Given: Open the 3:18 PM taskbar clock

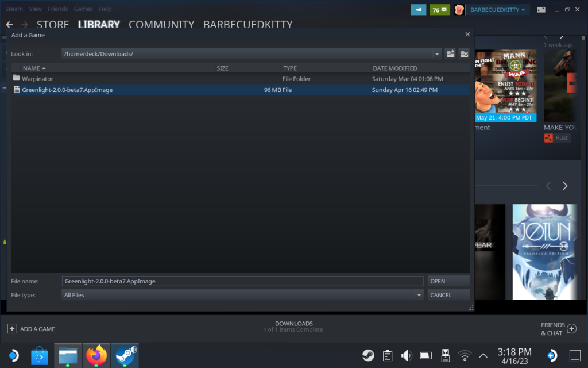Looking at the screenshot, I should 514,356.
